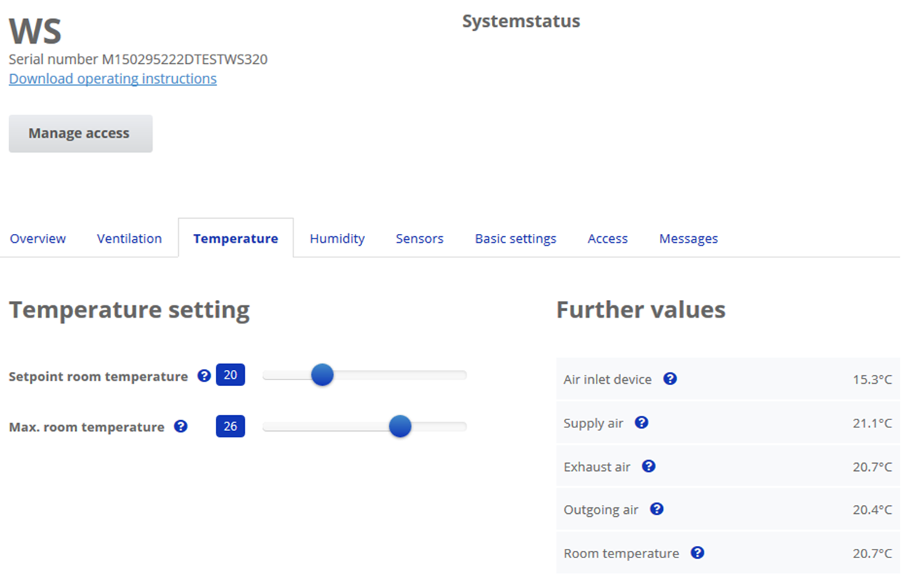905x588 pixels.
Task: Click the Exhaust air help icon
Action: coord(648,466)
